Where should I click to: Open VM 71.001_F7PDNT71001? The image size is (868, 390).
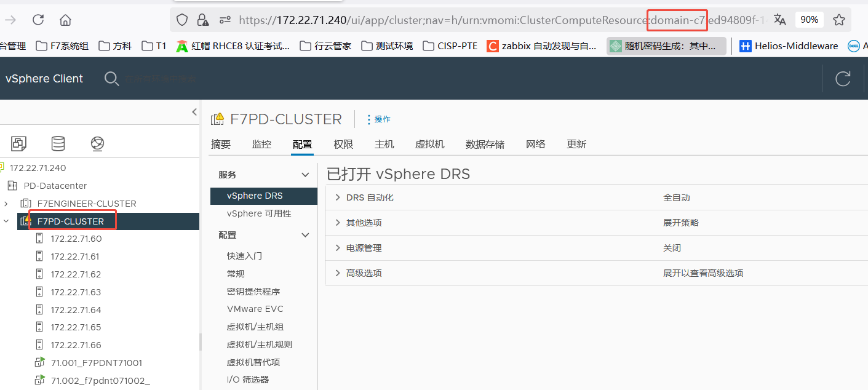tap(97, 363)
